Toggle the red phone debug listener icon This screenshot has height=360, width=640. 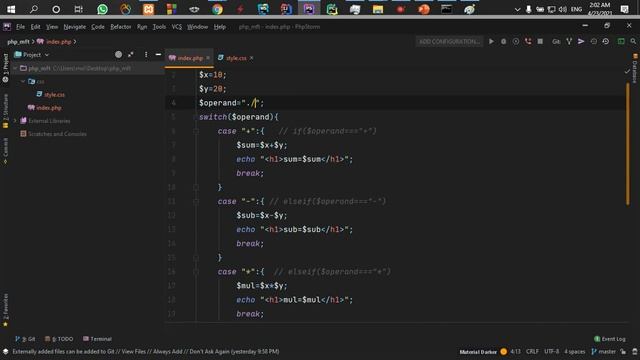tap(528, 41)
